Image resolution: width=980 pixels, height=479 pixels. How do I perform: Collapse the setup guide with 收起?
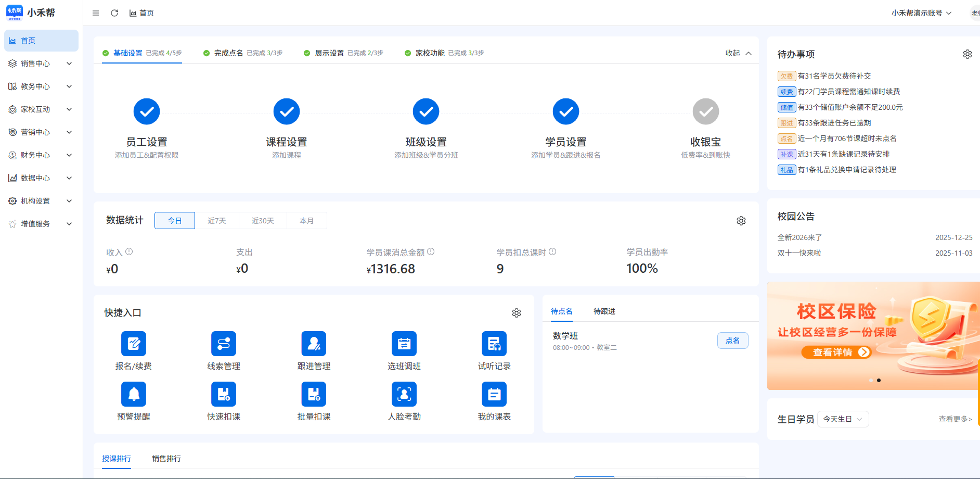point(739,53)
